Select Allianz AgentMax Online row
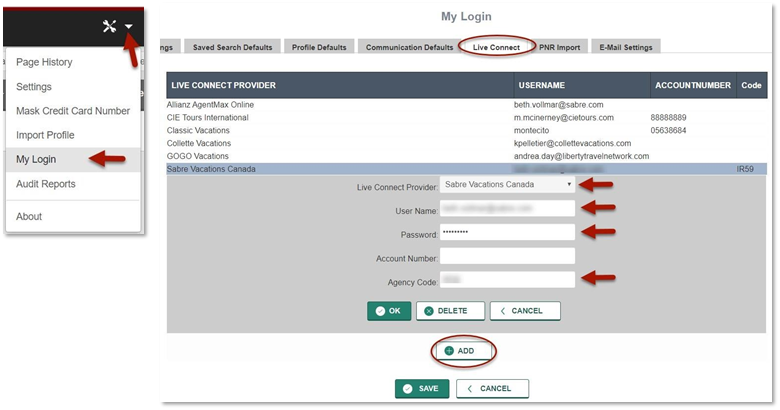Screen dimensions: 780x410 467,104
